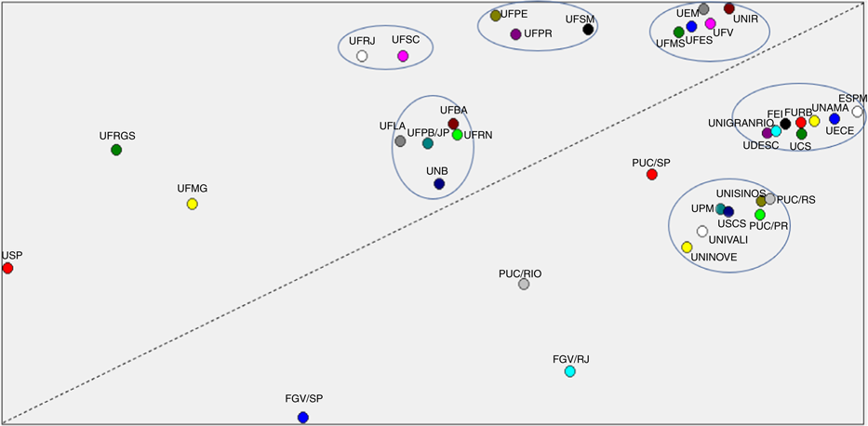Select the red FURB data point
Screen dimensions: 868x426
pyautogui.click(x=801, y=122)
